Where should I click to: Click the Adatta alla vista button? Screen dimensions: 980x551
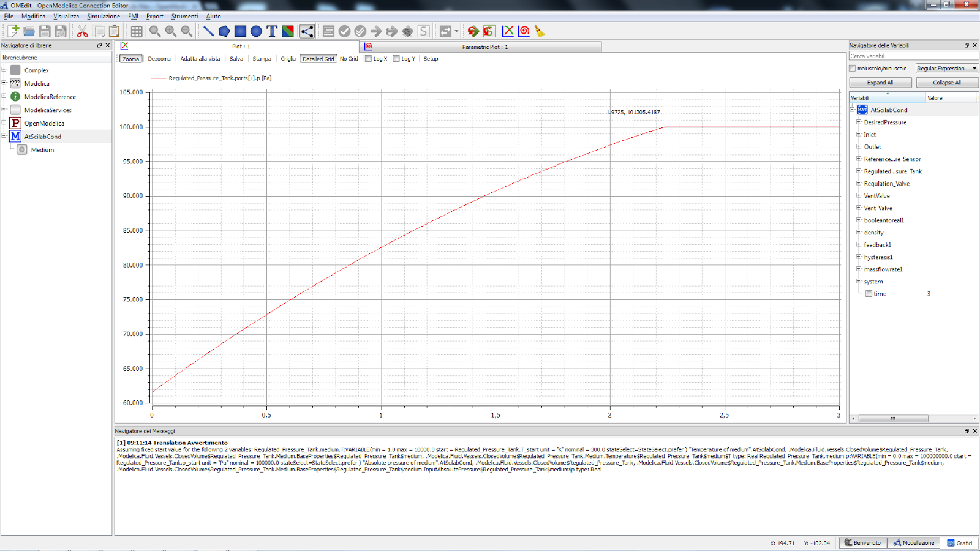(200, 59)
